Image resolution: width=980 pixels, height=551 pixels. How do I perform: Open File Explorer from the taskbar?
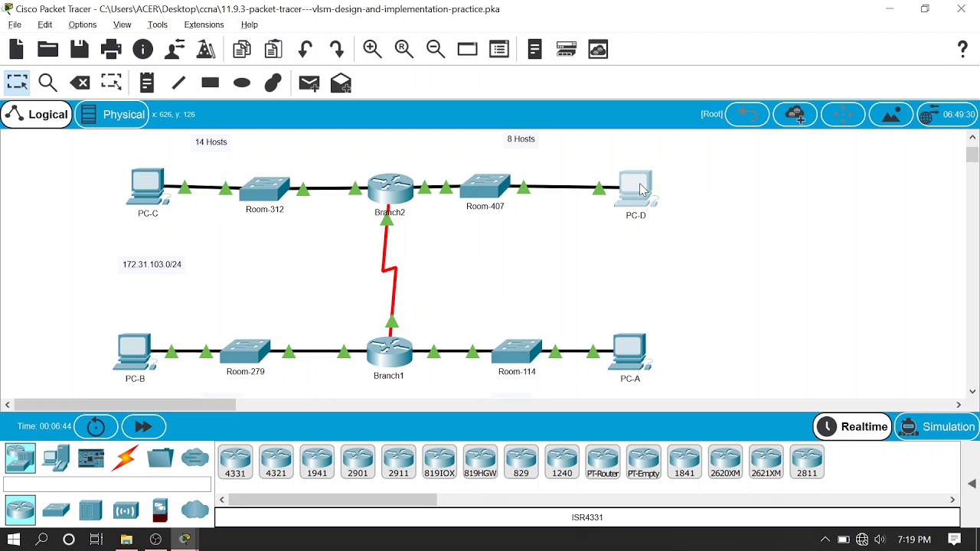pyautogui.click(x=126, y=540)
